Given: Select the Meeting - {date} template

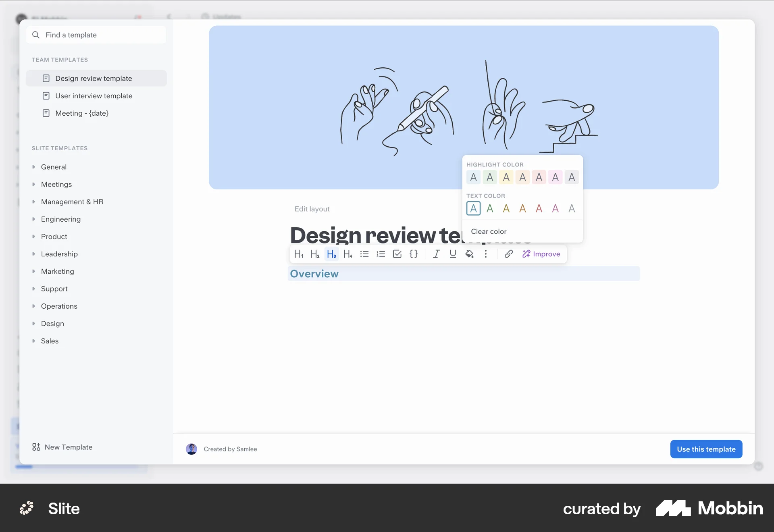Looking at the screenshot, I should click(82, 113).
